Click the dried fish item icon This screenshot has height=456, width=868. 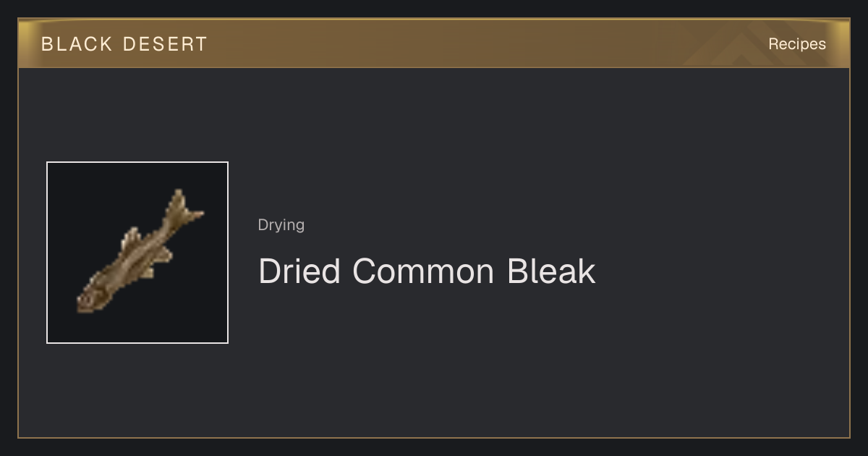140,252
